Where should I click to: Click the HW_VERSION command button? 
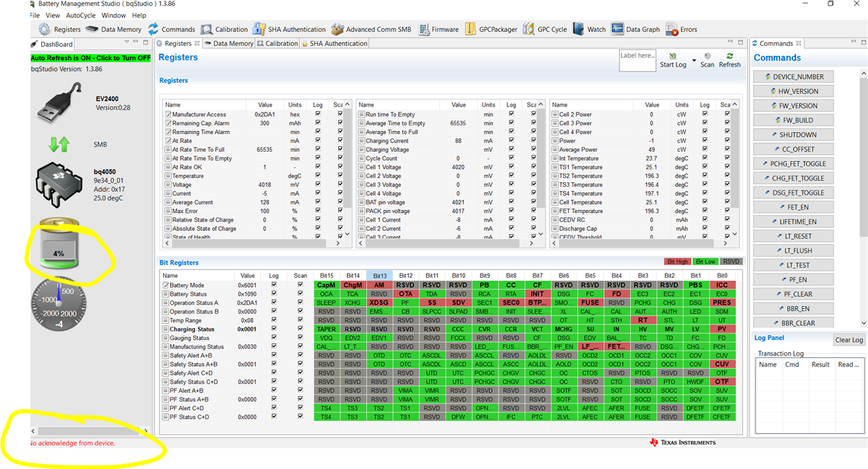[793, 91]
